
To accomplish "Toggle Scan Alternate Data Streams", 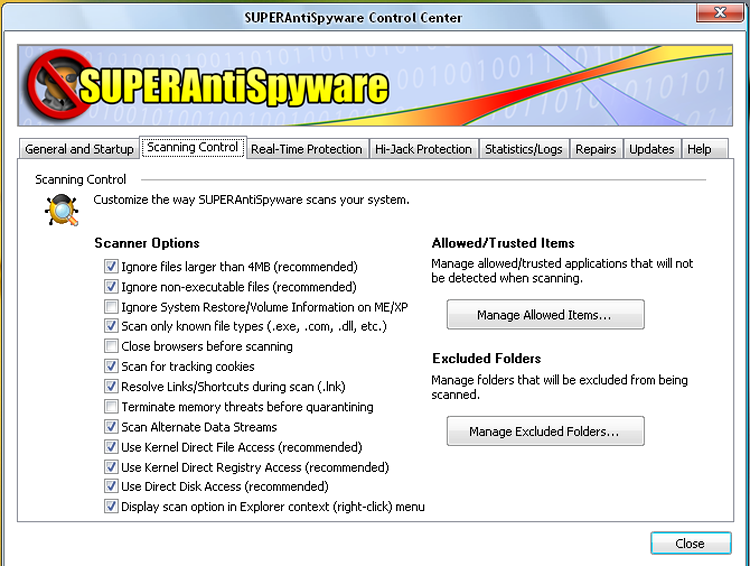I will [111, 426].
